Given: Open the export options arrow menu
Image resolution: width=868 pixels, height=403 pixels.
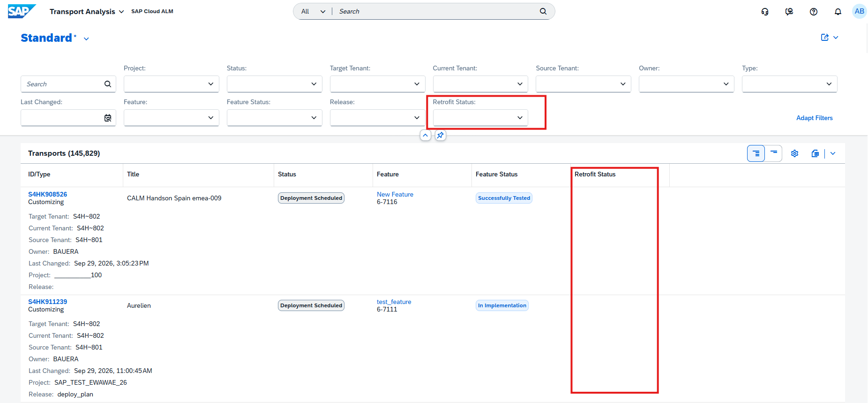Looking at the screenshot, I should [833, 153].
